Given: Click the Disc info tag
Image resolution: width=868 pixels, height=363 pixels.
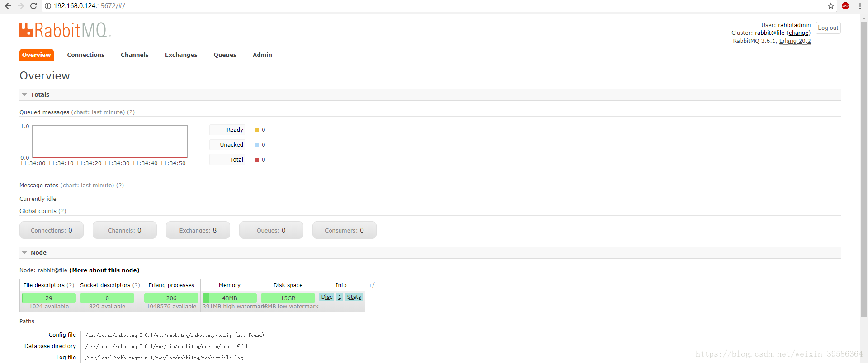Looking at the screenshot, I should click(x=327, y=297).
